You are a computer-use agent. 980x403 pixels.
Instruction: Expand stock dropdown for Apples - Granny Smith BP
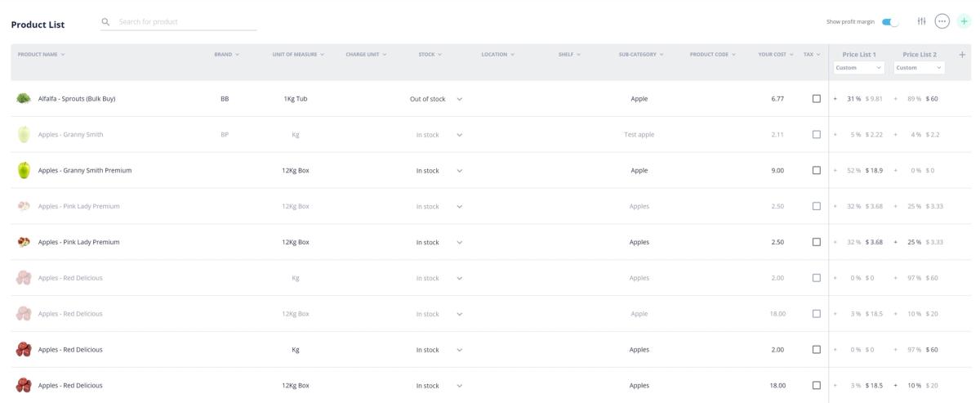pyautogui.click(x=459, y=135)
